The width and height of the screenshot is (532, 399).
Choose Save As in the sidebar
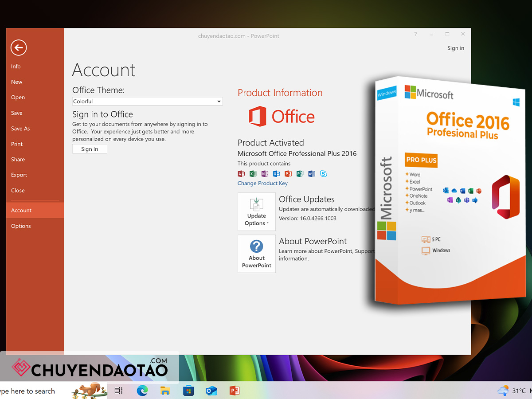coord(20,129)
